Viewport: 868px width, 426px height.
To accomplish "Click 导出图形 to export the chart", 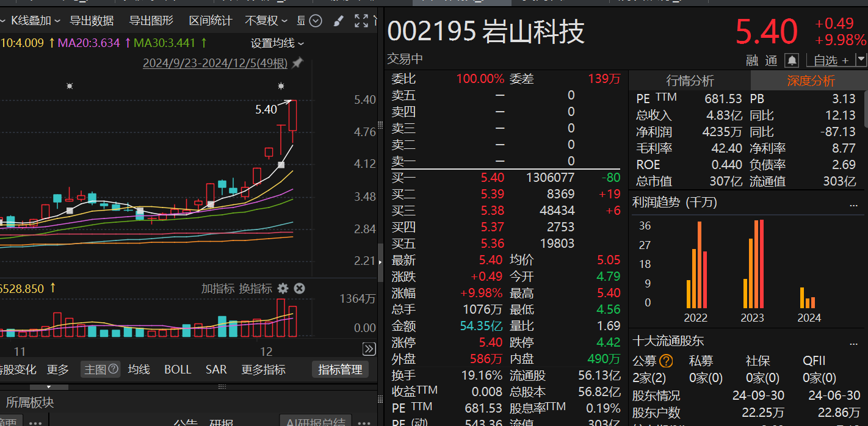I will [x=151, y=21].
